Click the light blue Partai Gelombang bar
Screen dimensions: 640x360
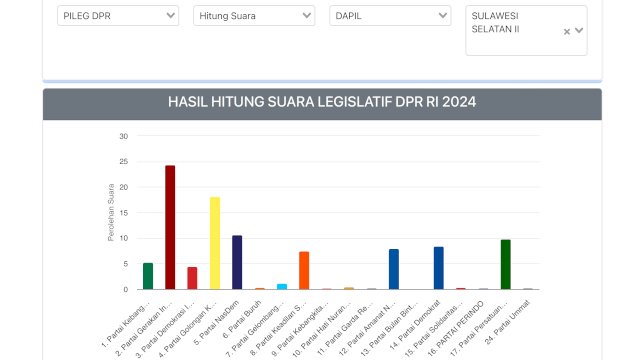pyautogui.click(x=282, y=287)
